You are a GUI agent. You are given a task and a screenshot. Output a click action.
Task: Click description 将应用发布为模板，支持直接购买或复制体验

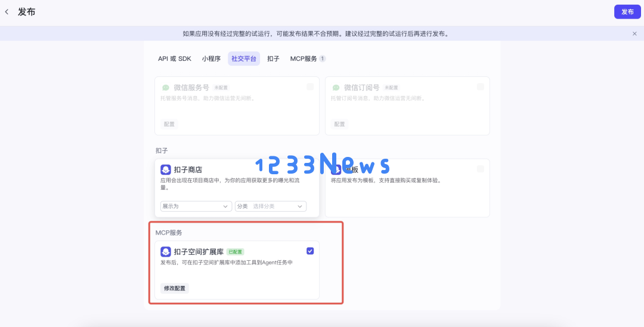(x=386, y=180)
